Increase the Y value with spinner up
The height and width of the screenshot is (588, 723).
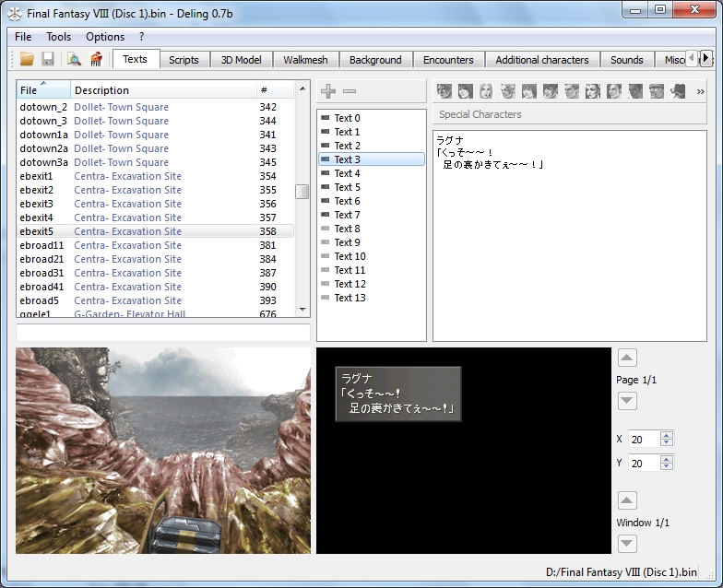[666, 459]
